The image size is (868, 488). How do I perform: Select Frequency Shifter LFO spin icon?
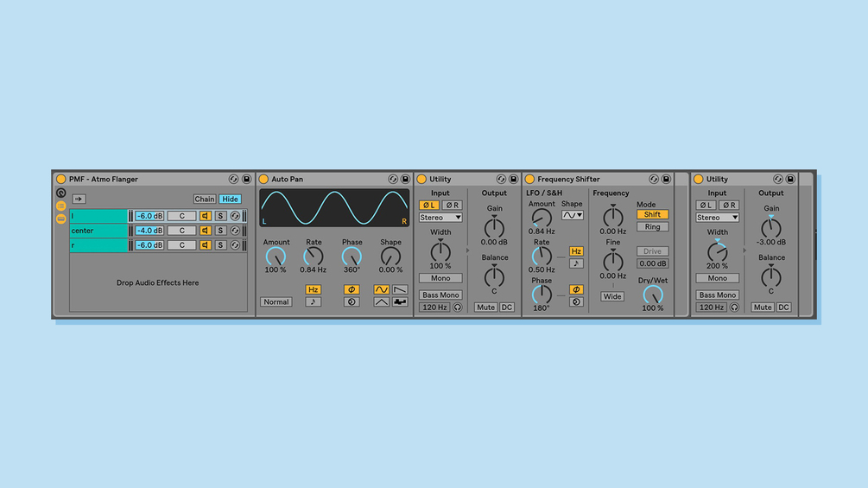576,302
